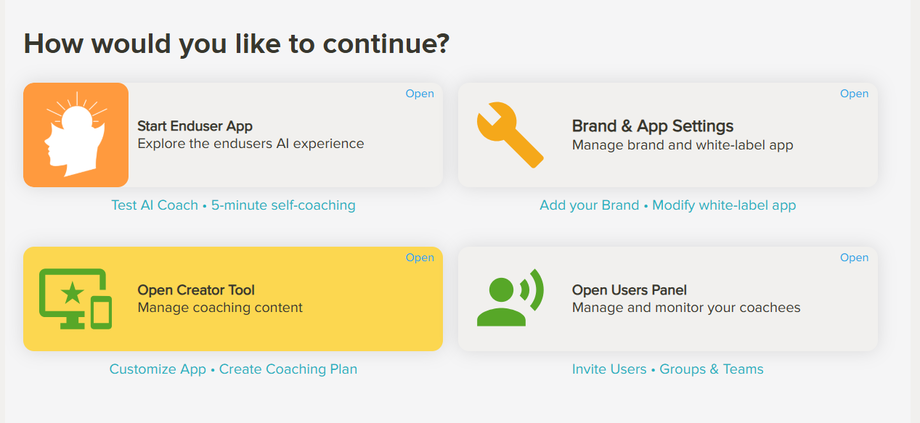Follow the Test AI Coach link
The width and height of the screenshot is (920, 423).
coord(156,205)
